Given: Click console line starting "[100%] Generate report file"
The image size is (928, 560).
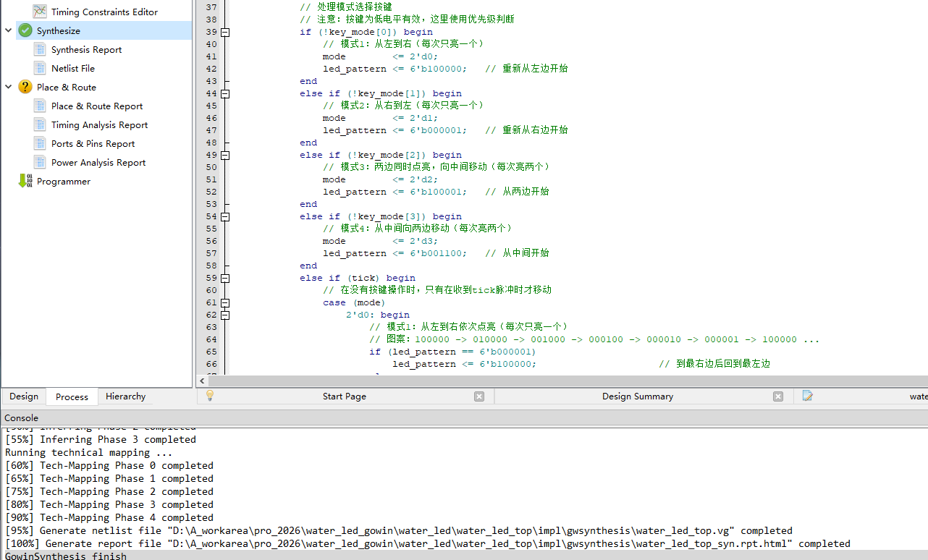Looking at the screenshot, I should click(428, 543).
